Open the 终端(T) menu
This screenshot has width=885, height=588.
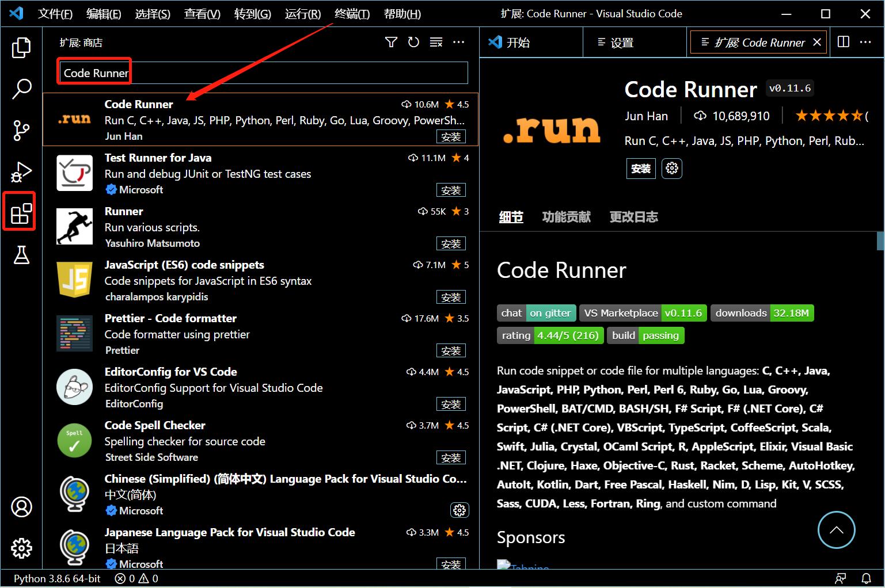pyautogui.click(x=352, y=14)
